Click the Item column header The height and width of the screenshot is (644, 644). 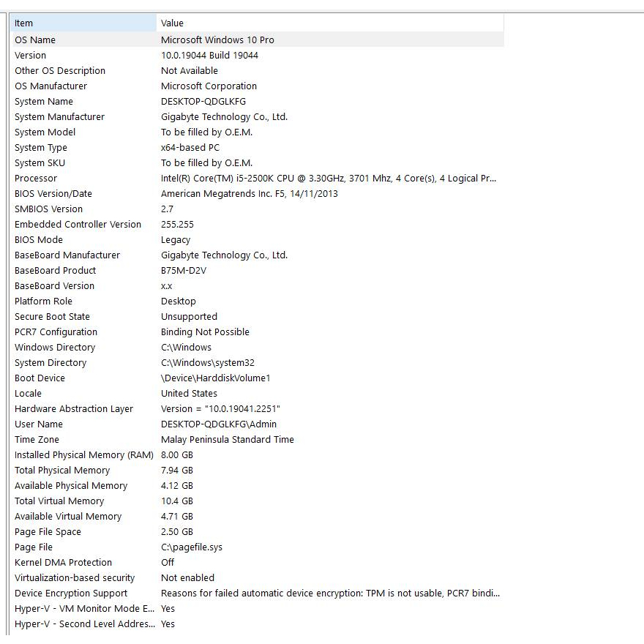(80, 23)
